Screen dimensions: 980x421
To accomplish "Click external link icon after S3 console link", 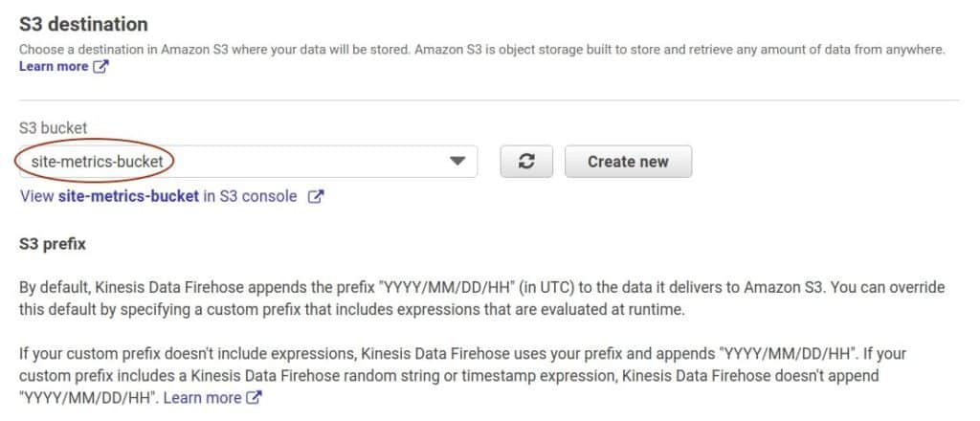I will click(316, 197).
